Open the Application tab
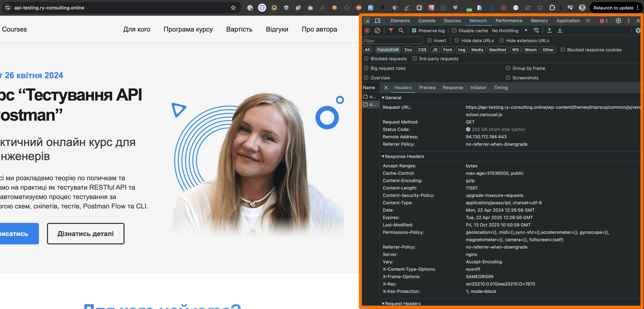The height and width of the screenshot is (309, 644). [568, 21]
